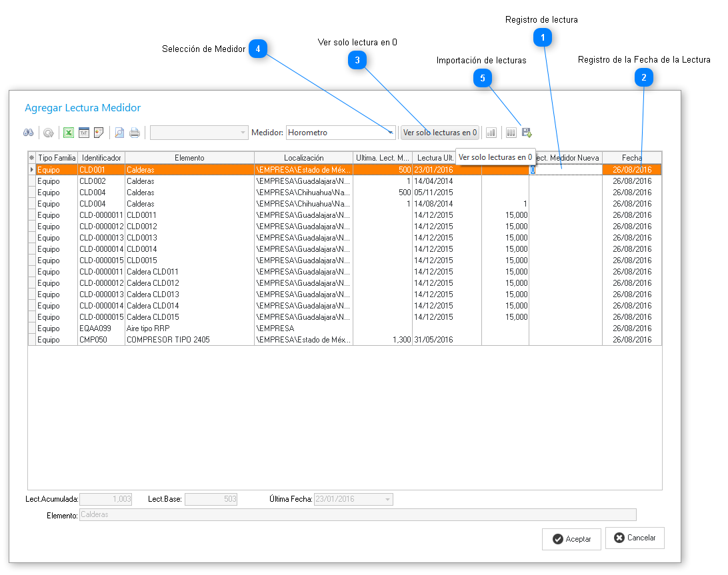
Task: Click the Cancelar button
Action: tap(635, 538)
